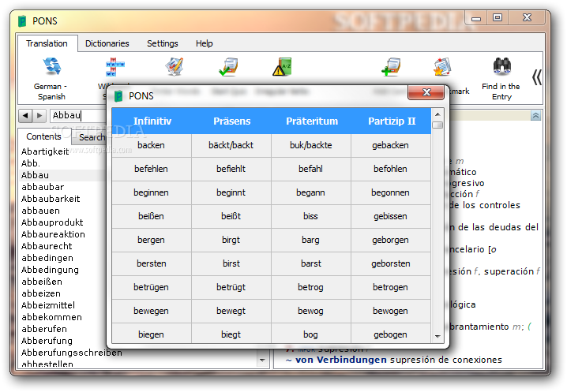Select the verb backen in the table
This screenshot has height=392, width=567.
151,145
